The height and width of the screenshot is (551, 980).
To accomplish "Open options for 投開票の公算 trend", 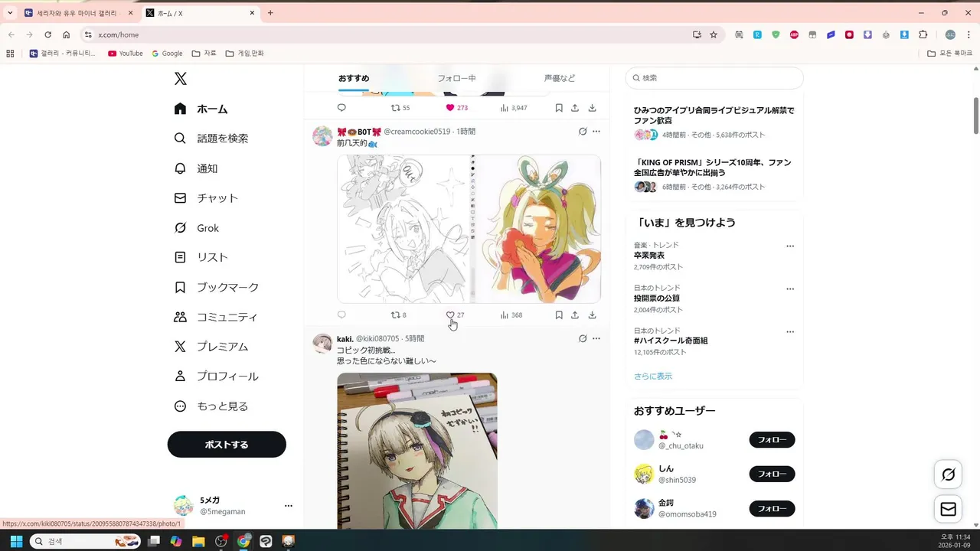I will (x=790, y=289).
